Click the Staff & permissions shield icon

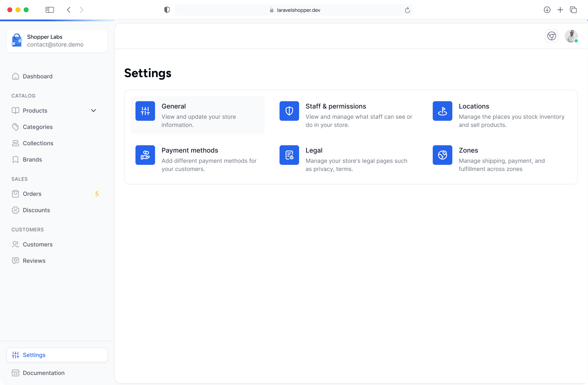point(289,111)
